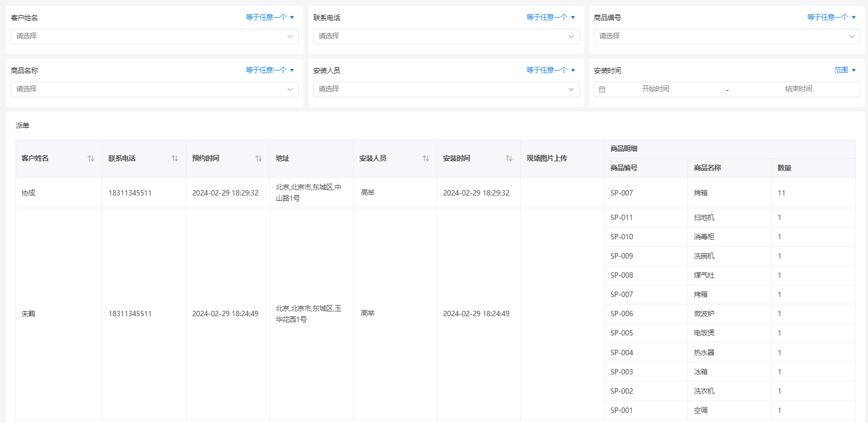Click product code SP-008
The width and height of the screenshot is (868, 423).
(622, 276)
